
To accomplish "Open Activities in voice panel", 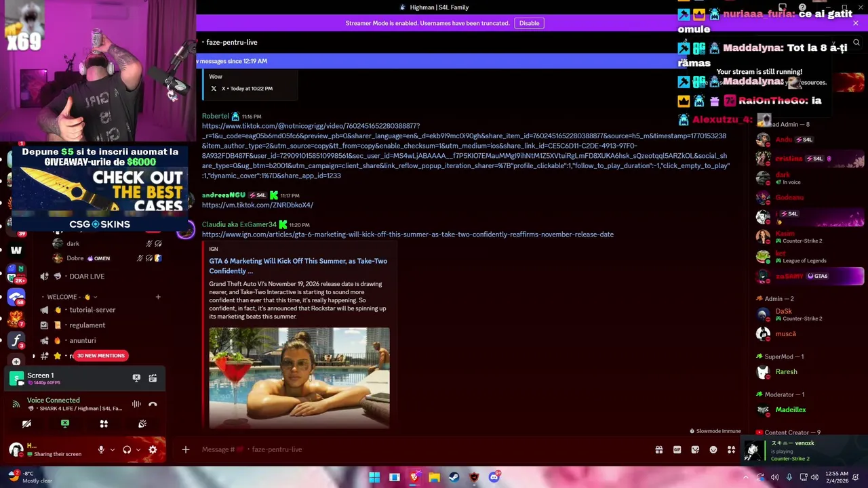I will (x=104, y=424).
